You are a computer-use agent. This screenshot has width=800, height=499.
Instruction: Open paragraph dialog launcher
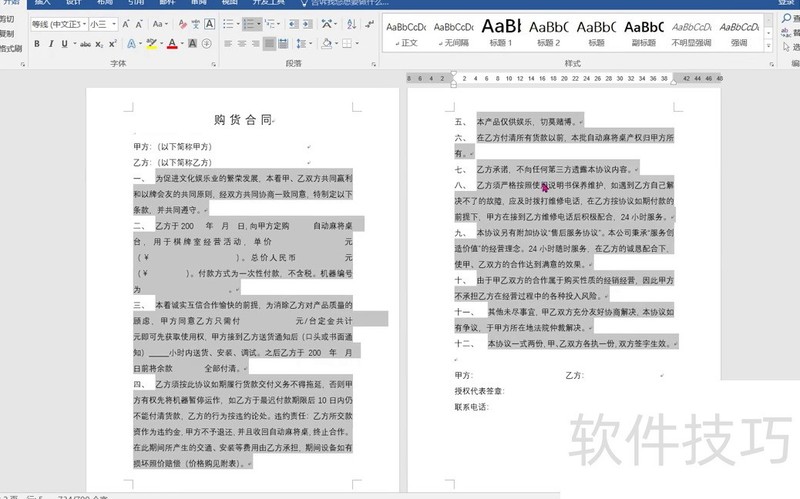pos(374,64)
